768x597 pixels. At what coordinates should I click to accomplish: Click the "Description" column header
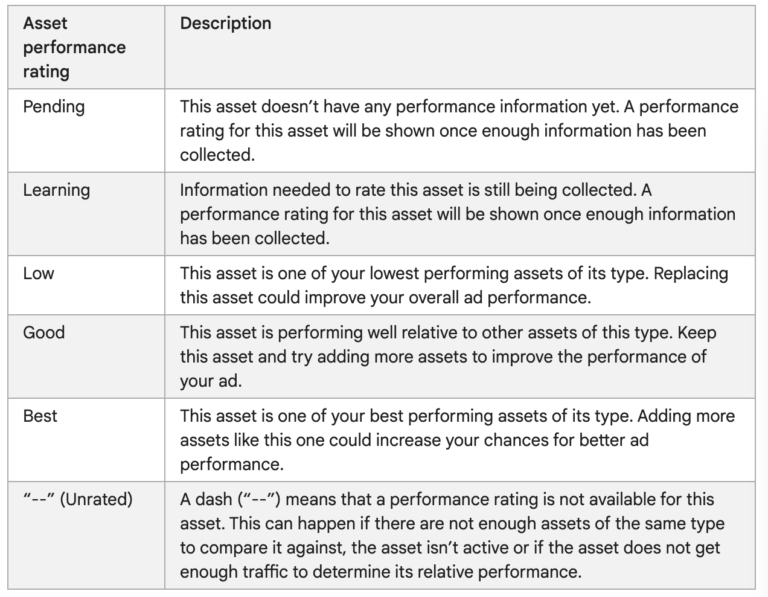[225, 23]
